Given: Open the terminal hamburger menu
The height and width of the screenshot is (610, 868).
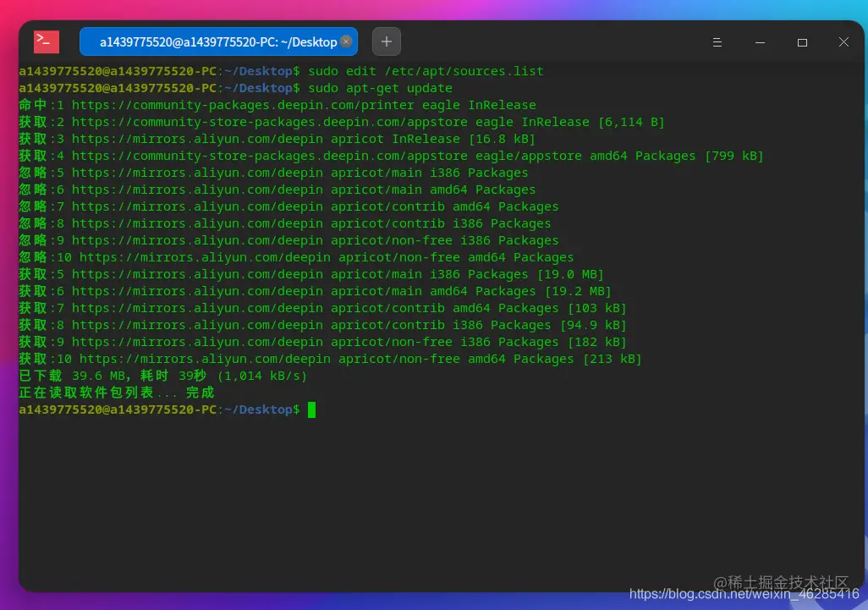Looking at the screenshot, I should [717, 42].
